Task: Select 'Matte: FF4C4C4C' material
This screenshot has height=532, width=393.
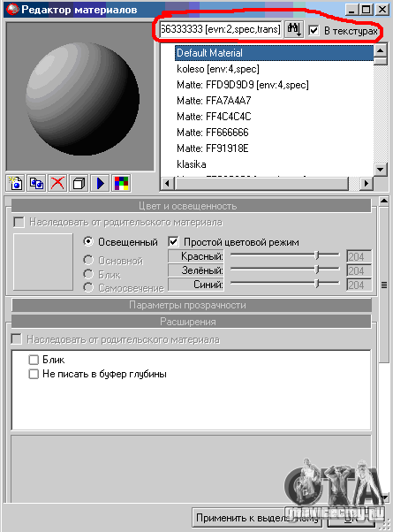Action: (x=214, y=117)
